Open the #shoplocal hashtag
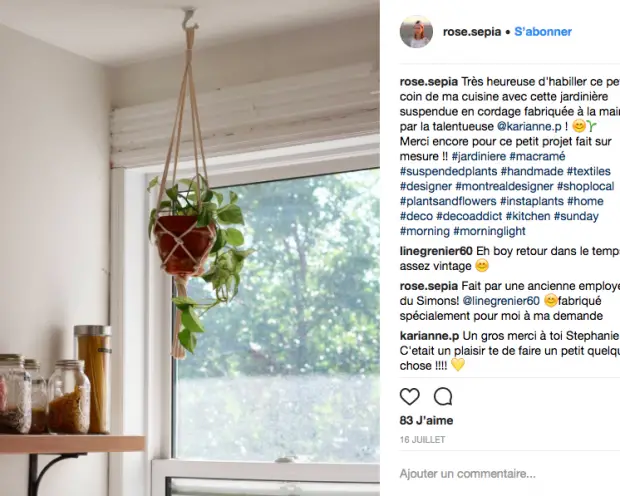This screenshot has width=620, height=496. point(586,186)
